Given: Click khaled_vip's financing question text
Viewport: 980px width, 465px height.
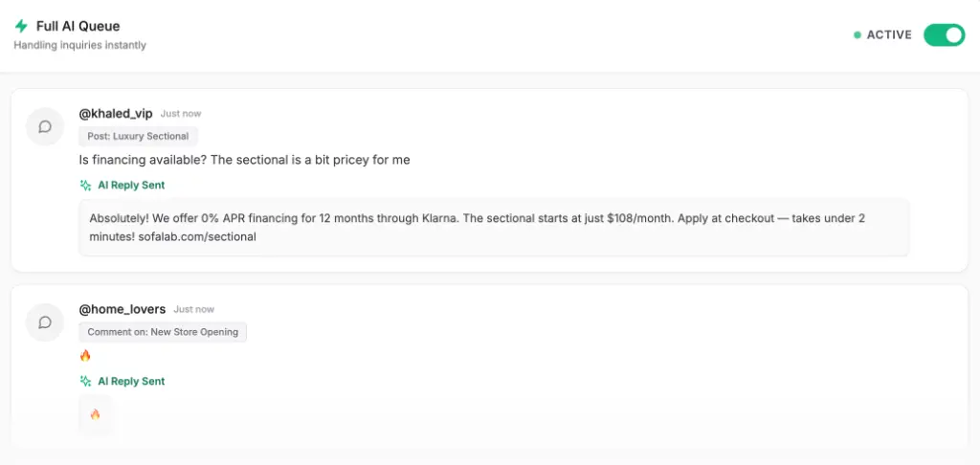Looking at the screenshot, I should [x=244, y=160].
